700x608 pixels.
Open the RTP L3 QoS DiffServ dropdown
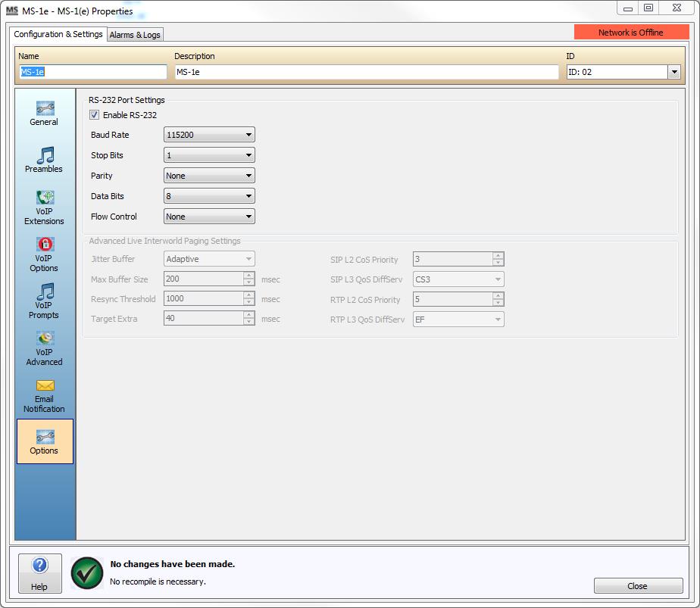(x=458, y=320)
